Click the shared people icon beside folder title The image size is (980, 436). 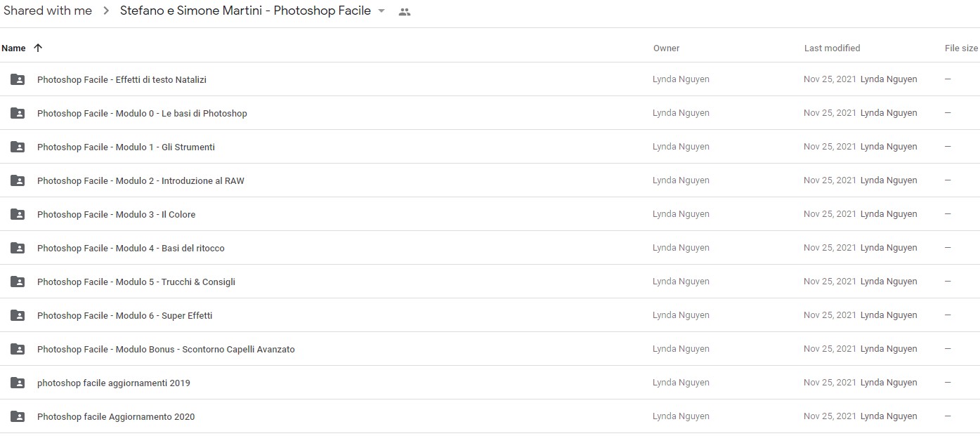point(404,11)
